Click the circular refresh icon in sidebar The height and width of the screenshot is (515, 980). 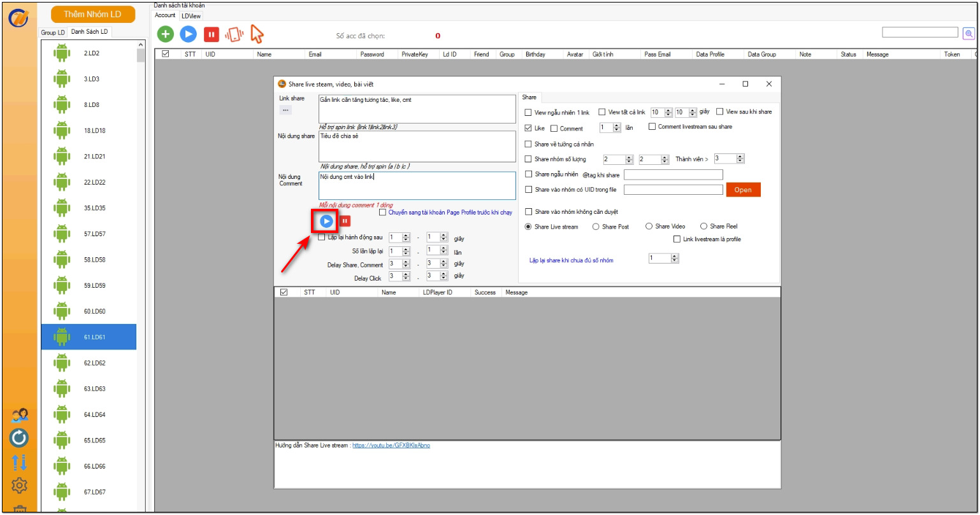click(x=19, y=438)
